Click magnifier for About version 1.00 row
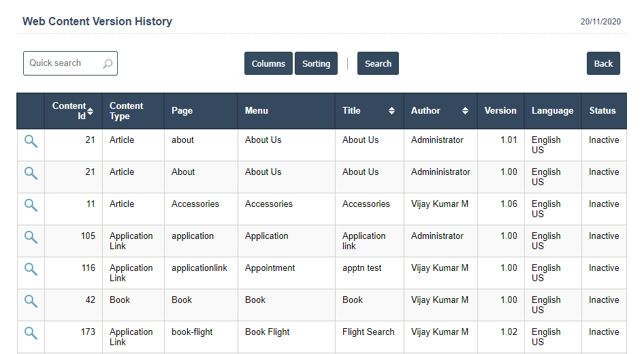The width and height of the screenshot is (644, 354). point(31,173)
